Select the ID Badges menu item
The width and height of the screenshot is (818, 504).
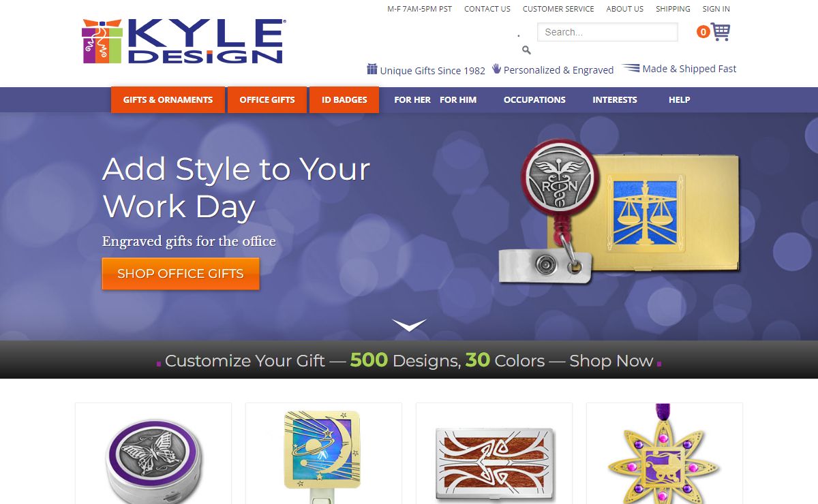[x=344, y=99]
